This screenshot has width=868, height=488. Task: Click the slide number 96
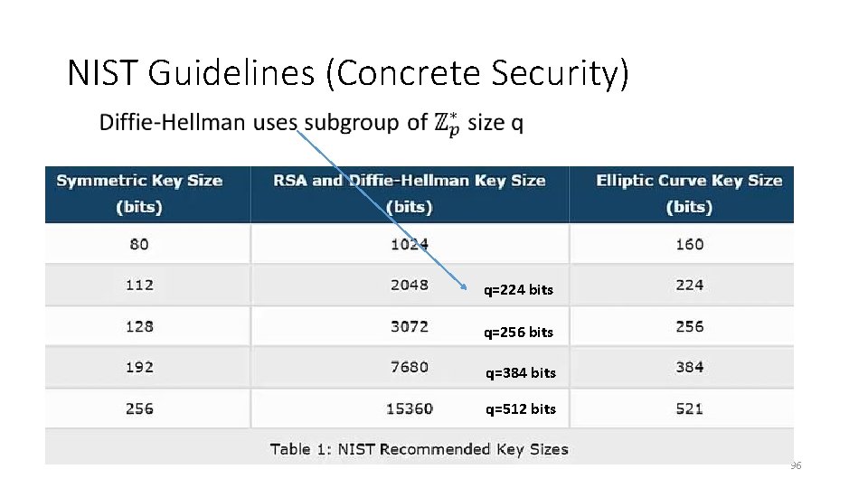tap(796, 465)
